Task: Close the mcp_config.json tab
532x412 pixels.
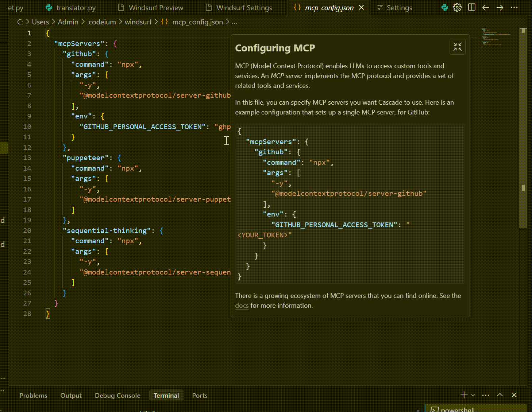Action: pos(361,8)
